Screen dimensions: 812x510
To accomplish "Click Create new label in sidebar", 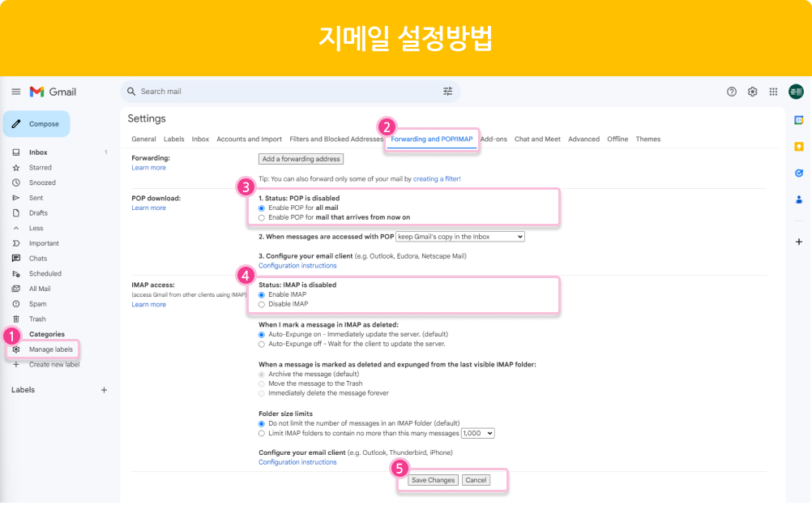I will tap(53, 364).
